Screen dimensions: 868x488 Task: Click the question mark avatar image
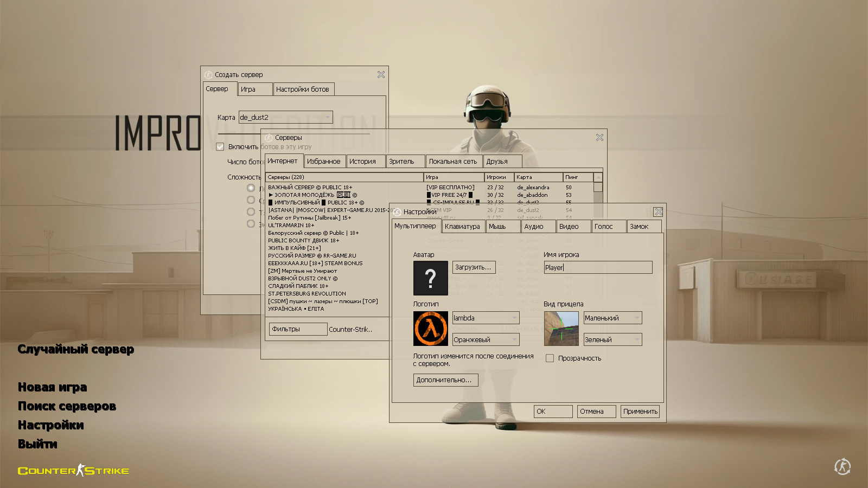[430, 278]
